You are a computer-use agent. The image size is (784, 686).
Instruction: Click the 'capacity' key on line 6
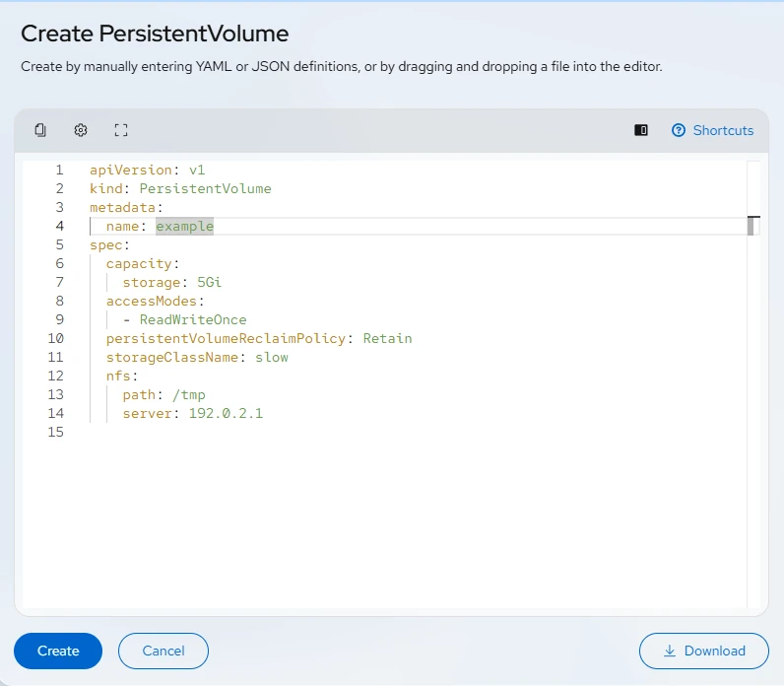(x=139, y=264)
